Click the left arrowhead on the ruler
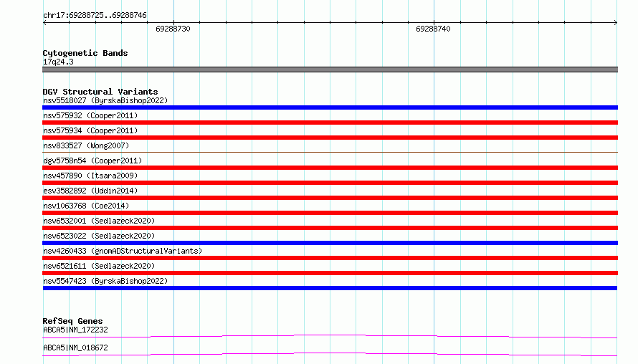Screen dimensions: 638x364 pyautogui.click(x=44, y=23)
